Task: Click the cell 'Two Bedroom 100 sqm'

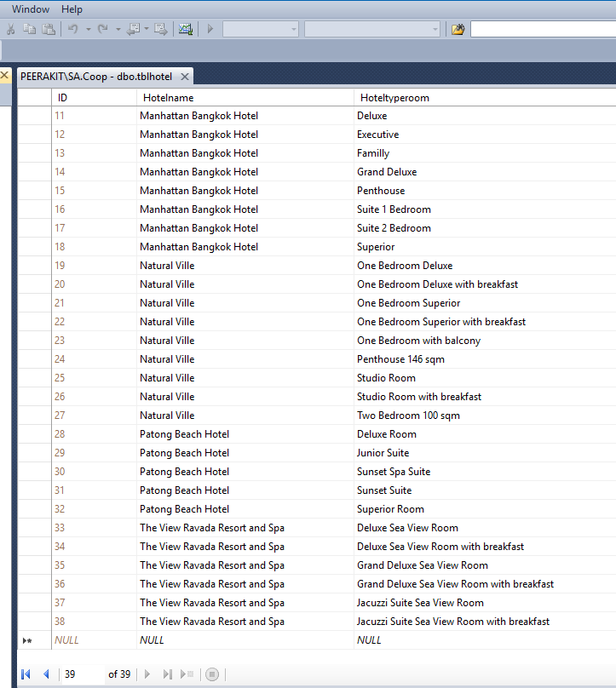Action: coord(485,416)
